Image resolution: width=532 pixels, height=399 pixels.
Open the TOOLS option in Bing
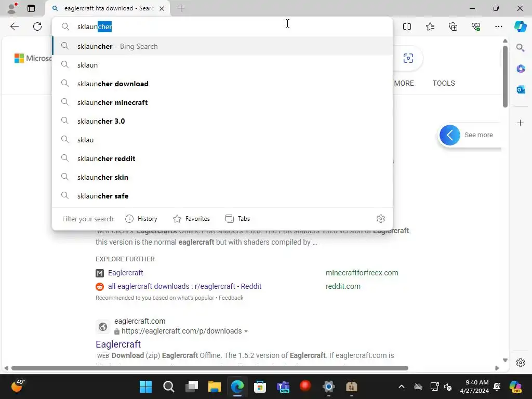pyautogui.click(x=444, y=83)
